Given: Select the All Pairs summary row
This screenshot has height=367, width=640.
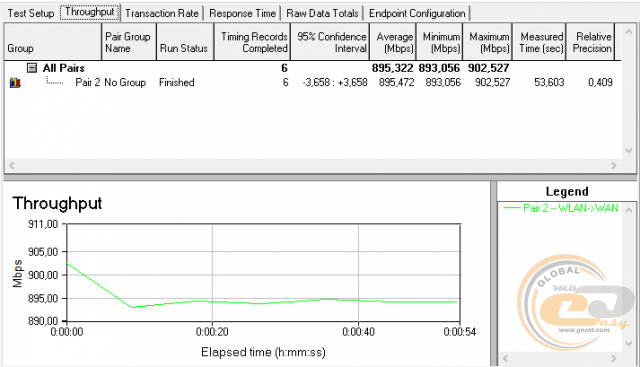Looking at the screenshot, I should pos(313,68).
